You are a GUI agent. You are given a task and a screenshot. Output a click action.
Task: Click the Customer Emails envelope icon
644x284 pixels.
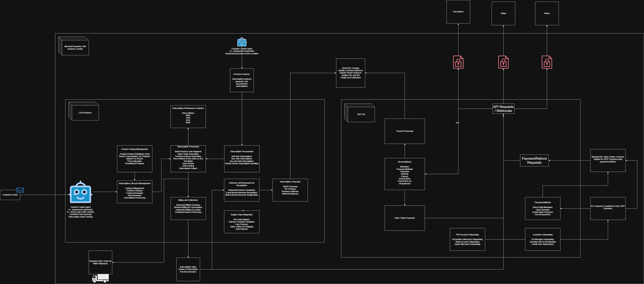pos(20,190)
